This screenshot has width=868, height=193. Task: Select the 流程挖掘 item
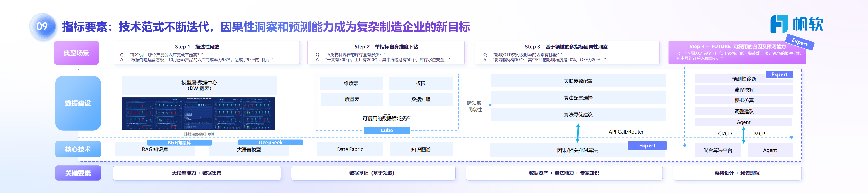pos(744,90)
